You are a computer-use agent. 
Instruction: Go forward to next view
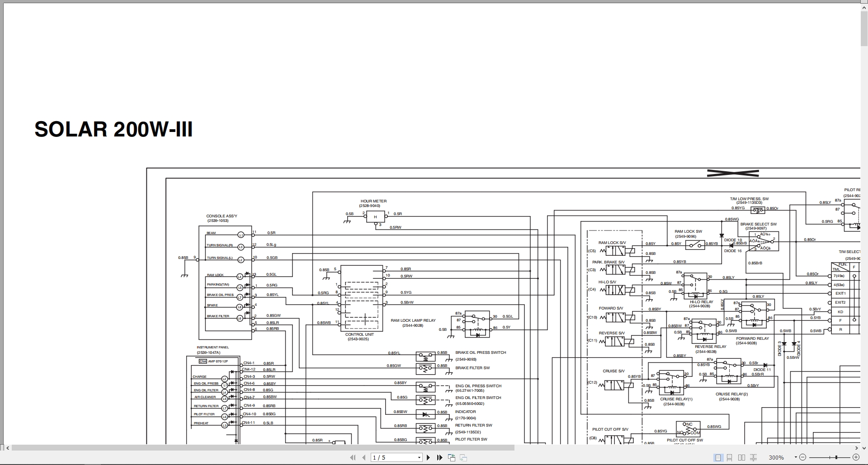coord(463,457)
